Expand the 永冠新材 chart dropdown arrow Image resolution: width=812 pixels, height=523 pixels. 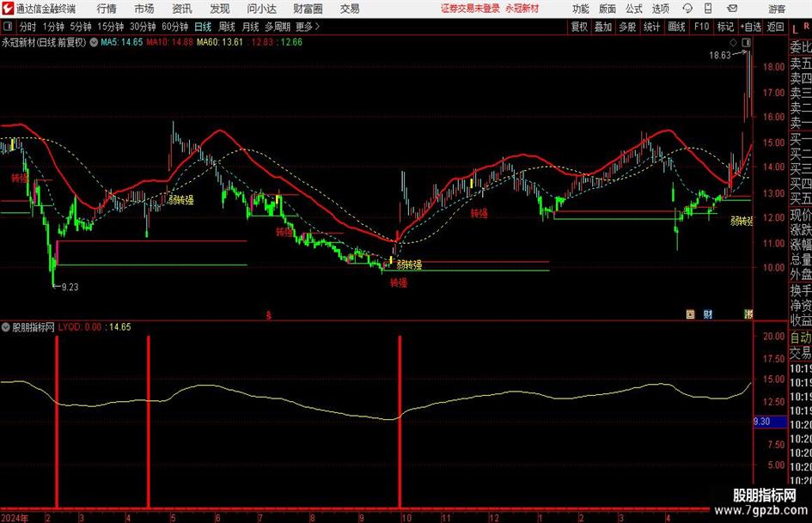(94, 42)
